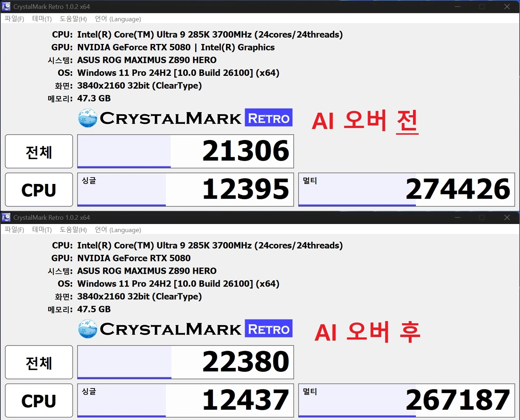Click Windows 11 Pro OS line in top window
Viewport: 520px width, 420px height.
point(178,73)
